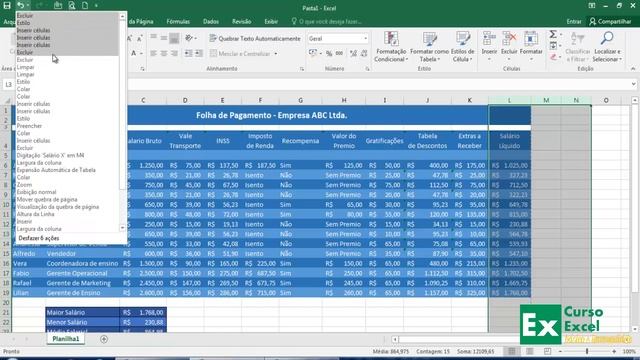Image resolution: width=640 pixels, height=360 pixels.
Task: Toggle center text alignment
Action: tap(164, 53)
